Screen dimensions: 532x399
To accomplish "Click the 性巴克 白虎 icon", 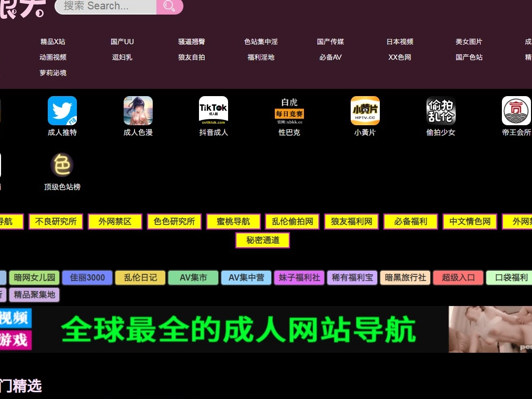I will (x=289, y=111).
